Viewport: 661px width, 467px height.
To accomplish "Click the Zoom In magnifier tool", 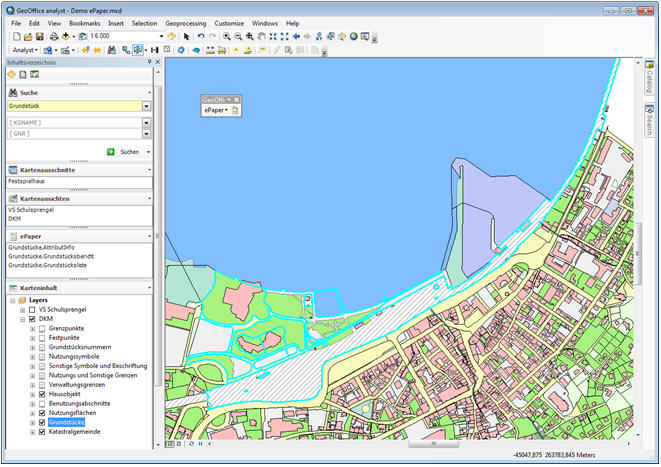I will point(227,36).
